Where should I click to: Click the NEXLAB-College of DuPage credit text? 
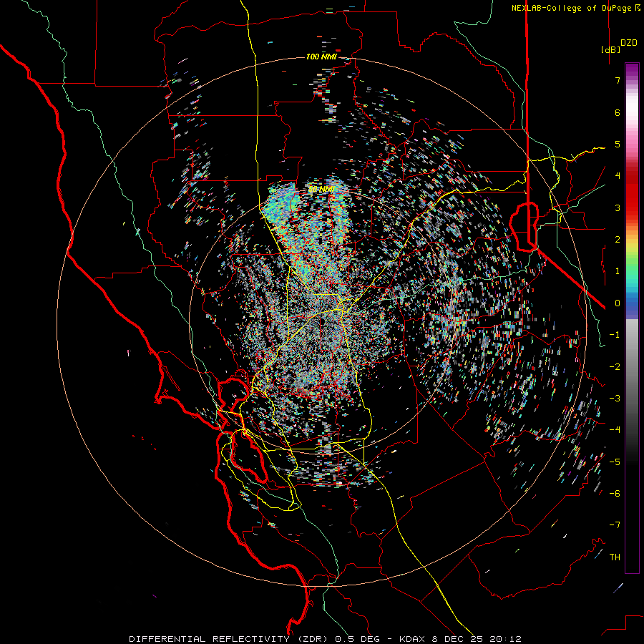[575, 8]
